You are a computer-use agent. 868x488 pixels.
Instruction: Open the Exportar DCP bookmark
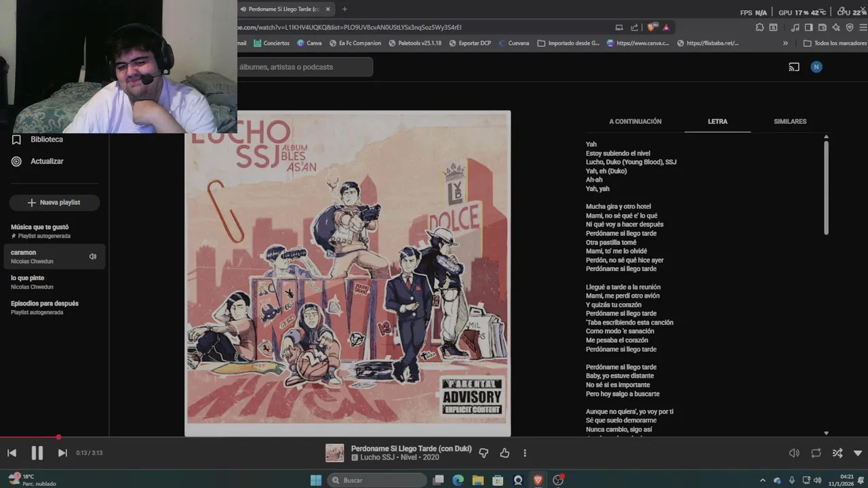469,43
